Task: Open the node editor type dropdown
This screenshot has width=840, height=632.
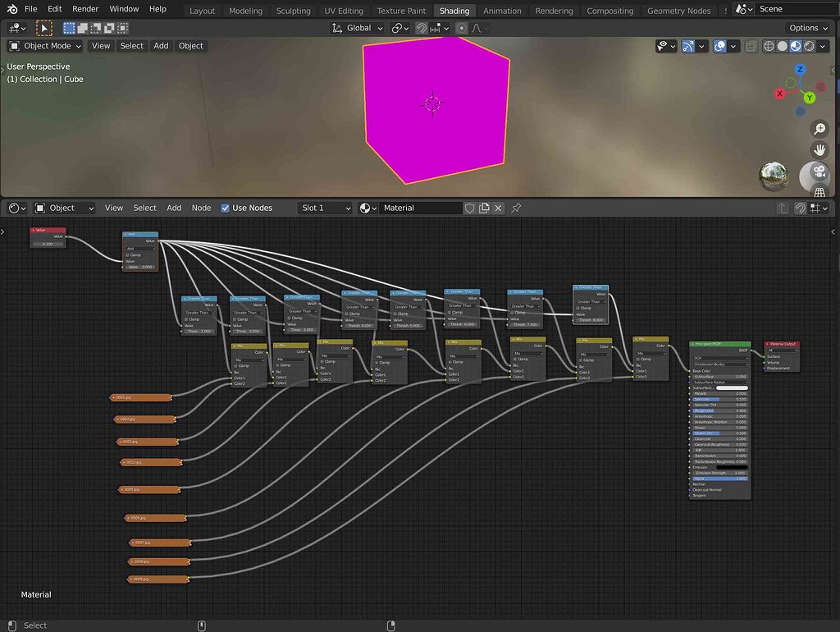Action: [17, 208]
